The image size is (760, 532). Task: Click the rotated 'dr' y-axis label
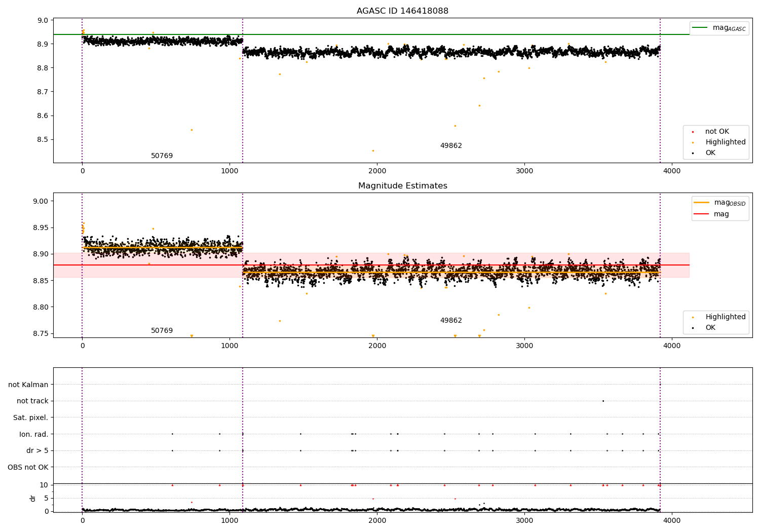[x=33, y=498]
